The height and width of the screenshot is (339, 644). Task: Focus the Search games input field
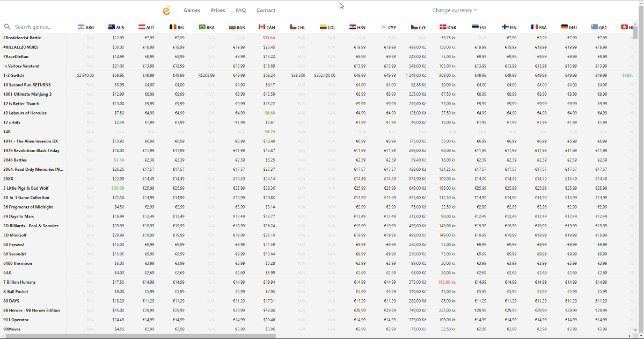click(38, 27)
